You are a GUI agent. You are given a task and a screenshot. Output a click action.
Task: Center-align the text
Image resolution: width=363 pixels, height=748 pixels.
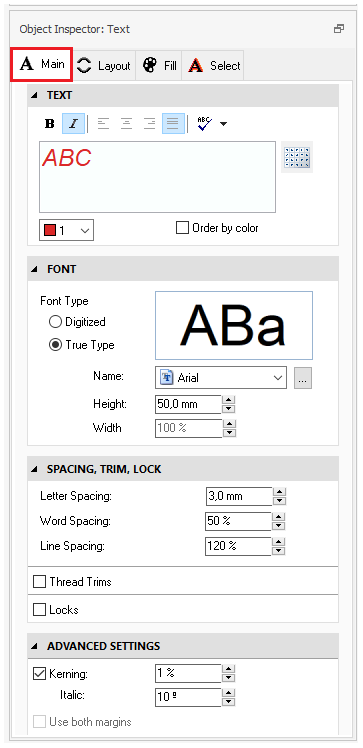coord(126,124)
